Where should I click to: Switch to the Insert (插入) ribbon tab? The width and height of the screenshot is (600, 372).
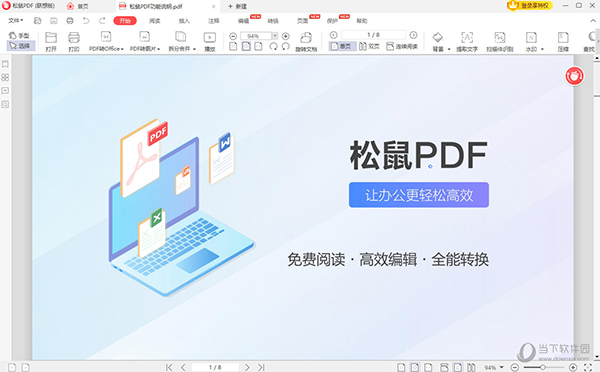184,21
